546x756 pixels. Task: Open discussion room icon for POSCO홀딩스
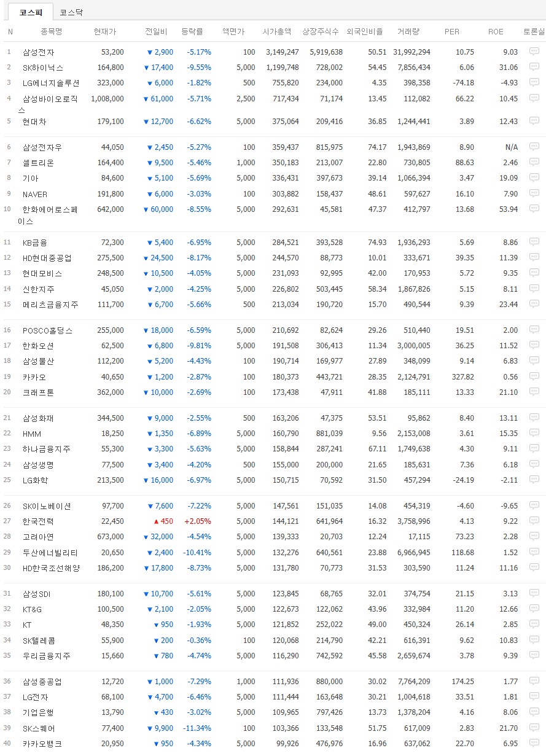tap(534, 330)
